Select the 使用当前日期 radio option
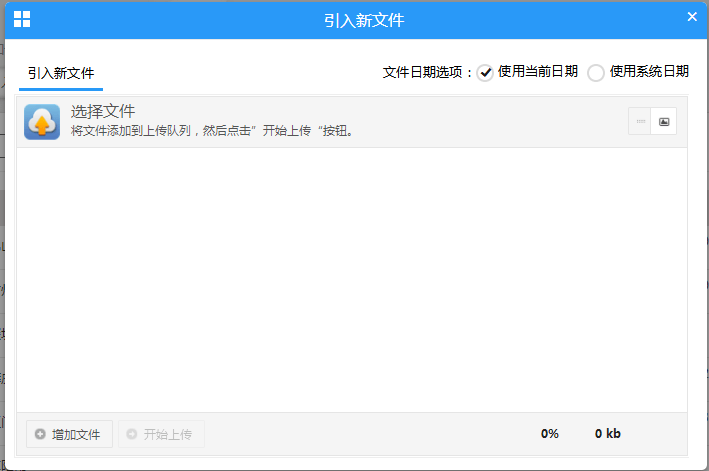This screenshot has width=709, height=471. (x=486, y=72)
